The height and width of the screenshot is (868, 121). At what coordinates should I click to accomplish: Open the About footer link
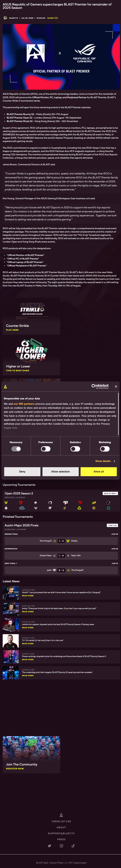[x=61, y=828]
